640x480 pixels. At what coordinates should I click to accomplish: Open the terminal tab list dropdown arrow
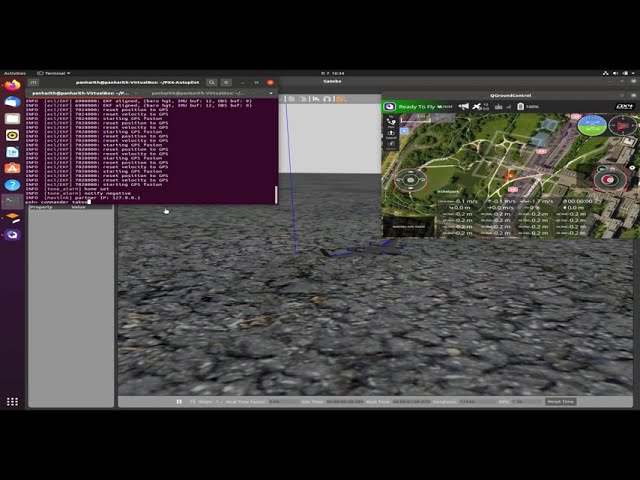tap(271, 93)
